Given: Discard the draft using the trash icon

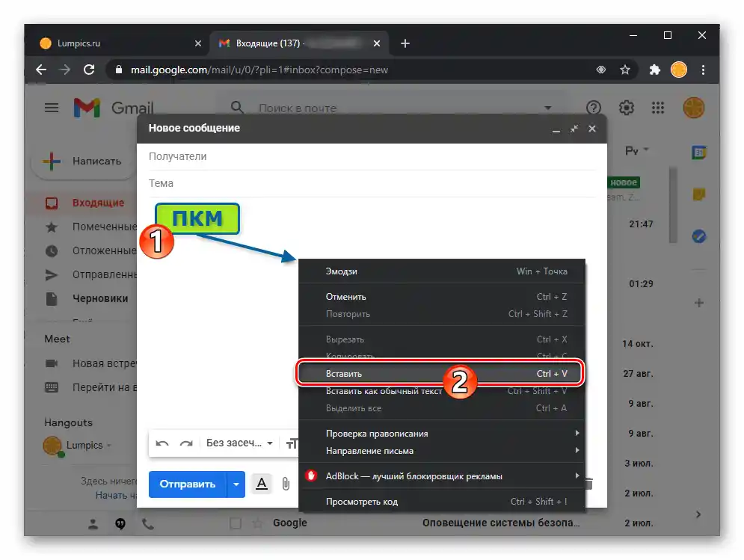Looking at the screenshot, I should click(x=588, y=484).
